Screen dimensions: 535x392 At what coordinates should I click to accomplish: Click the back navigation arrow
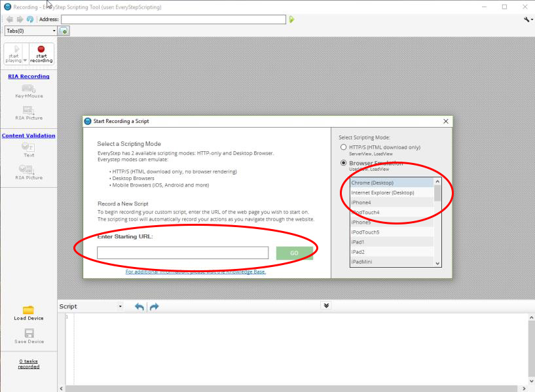(x=10, y=20)
